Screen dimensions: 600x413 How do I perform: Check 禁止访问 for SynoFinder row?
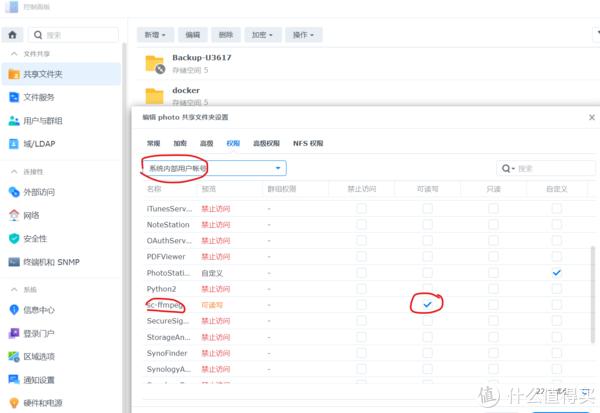[361, 353]
